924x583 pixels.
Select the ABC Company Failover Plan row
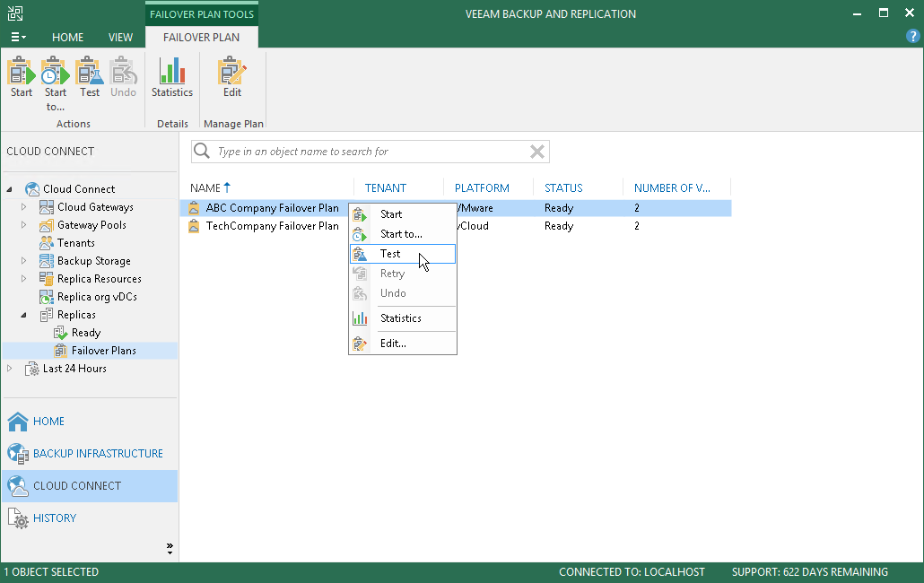pos(456,208)
